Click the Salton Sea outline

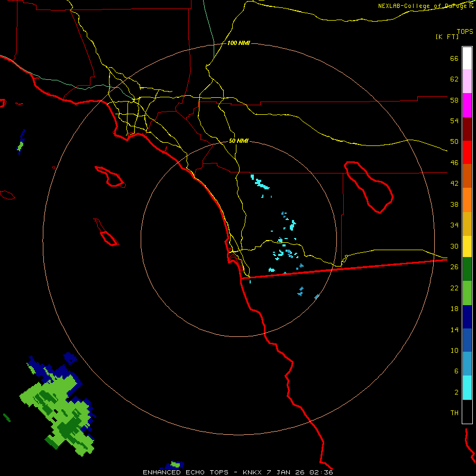(x=369, y=187)
